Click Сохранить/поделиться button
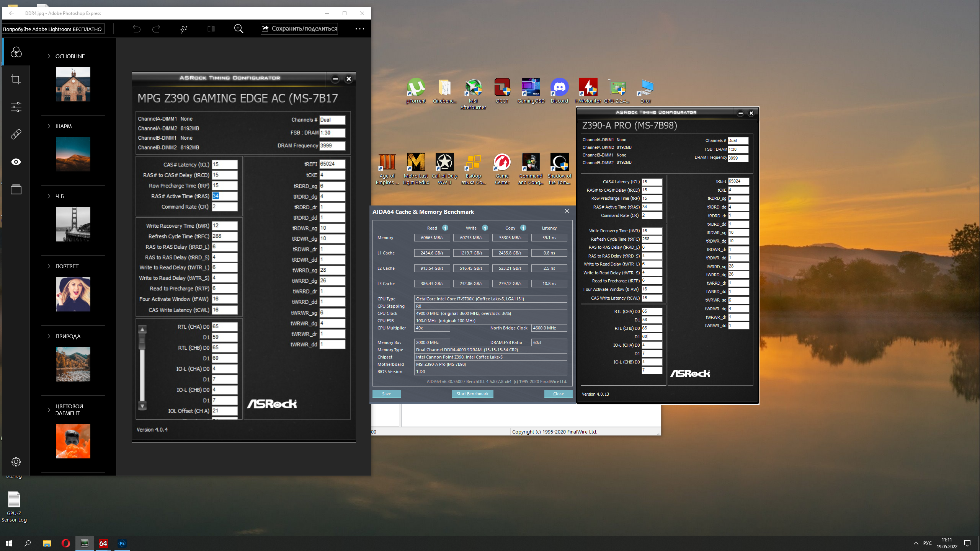Viewport: 980px width, 551px height. [299, 29]
